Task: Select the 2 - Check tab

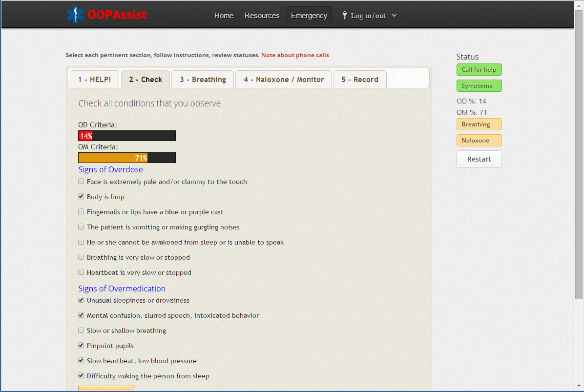Action: [146, 79]
